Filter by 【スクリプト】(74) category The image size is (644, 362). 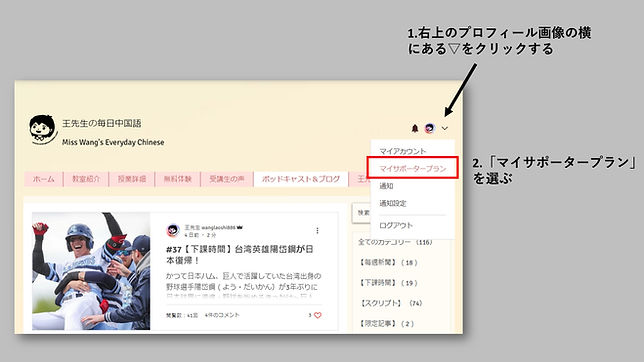click(391, 303)
